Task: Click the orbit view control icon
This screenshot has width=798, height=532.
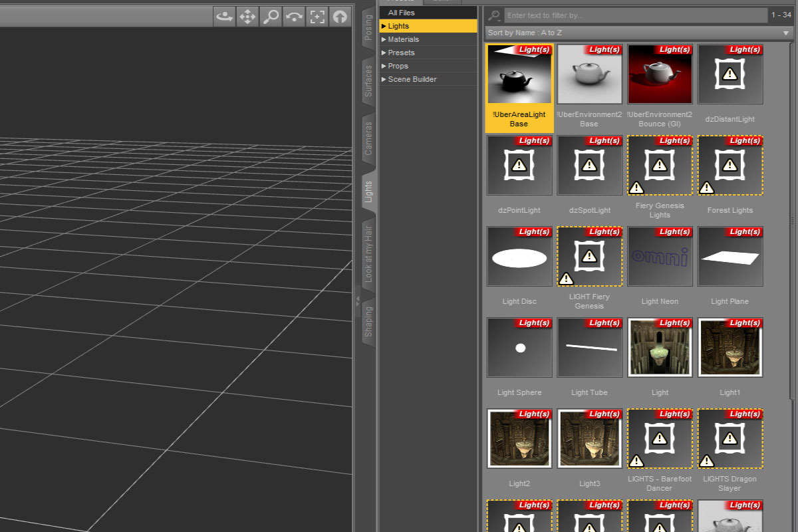Action: [225, 17]
